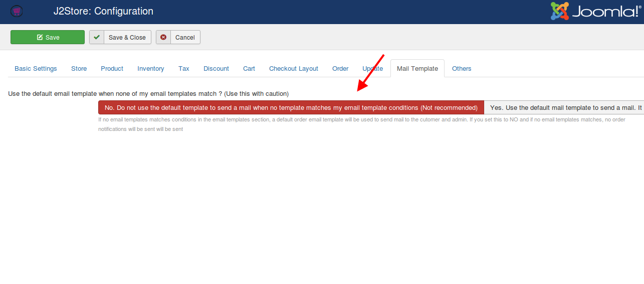Open the Basic Settings tab
The height and width of the screenshot is (284, 644).
point(36,69)
